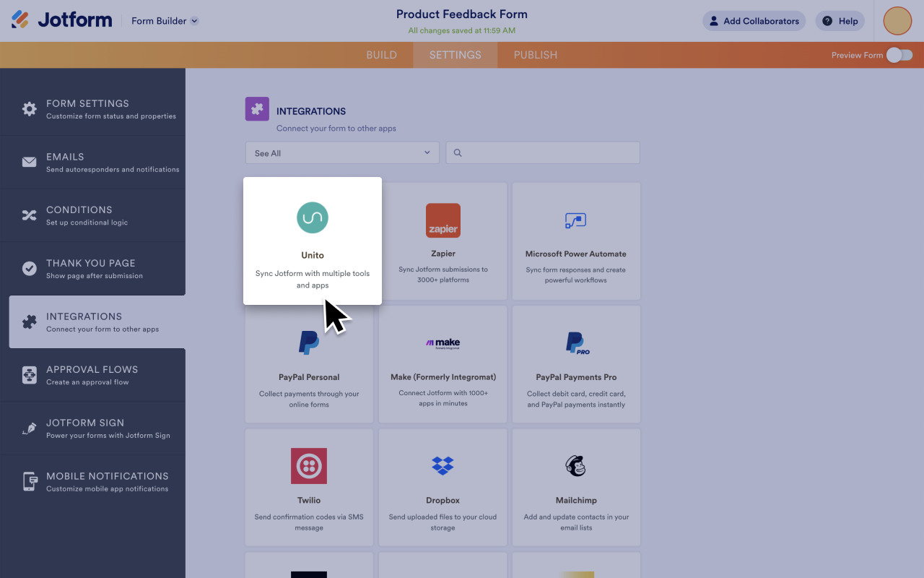The image size is (924, 578).
Task: Open the Twilio integration icon
Action: (309, 466)
